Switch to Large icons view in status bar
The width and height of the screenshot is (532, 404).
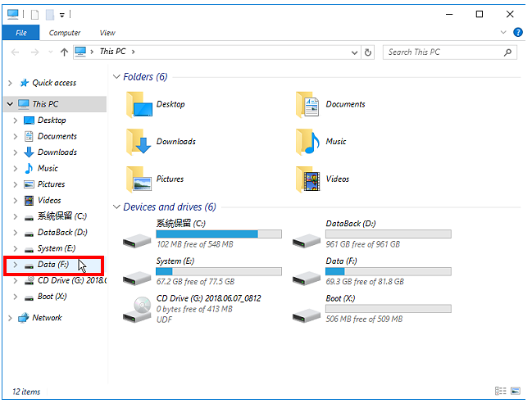(x=516, y=391)
